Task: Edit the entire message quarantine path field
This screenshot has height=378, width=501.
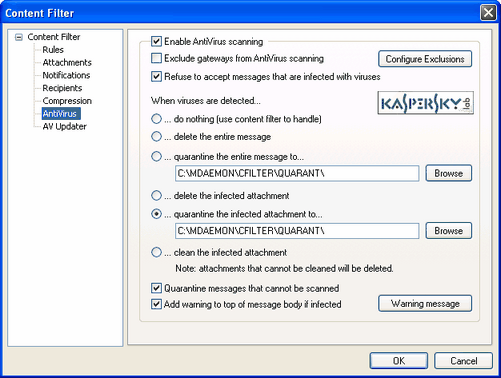Action: pyautogui.click(x=297, y=173)
